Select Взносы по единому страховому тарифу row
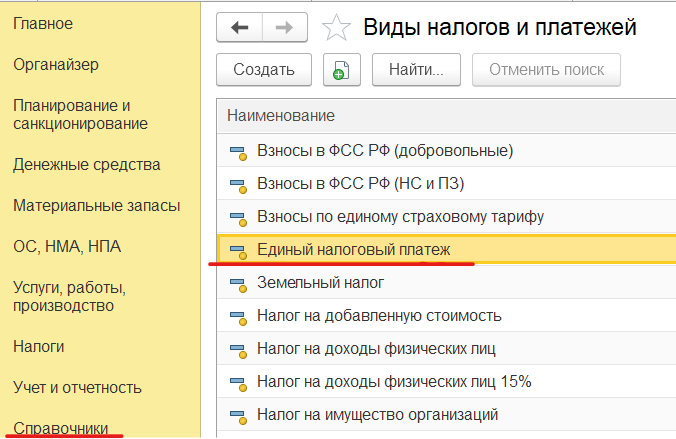The width and height of the screenshot is (676, 439). tap(446, 216)
